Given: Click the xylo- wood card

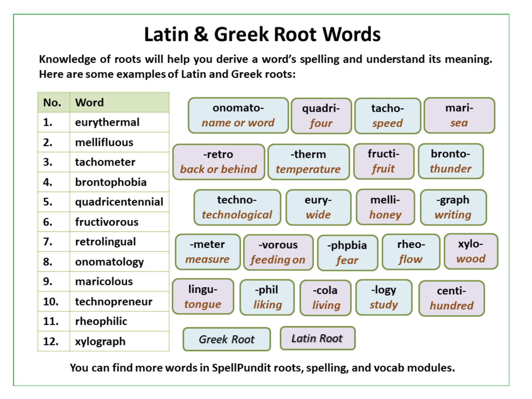Looking at the screenshot, I should pyautogui.click(x=471, y=251).
